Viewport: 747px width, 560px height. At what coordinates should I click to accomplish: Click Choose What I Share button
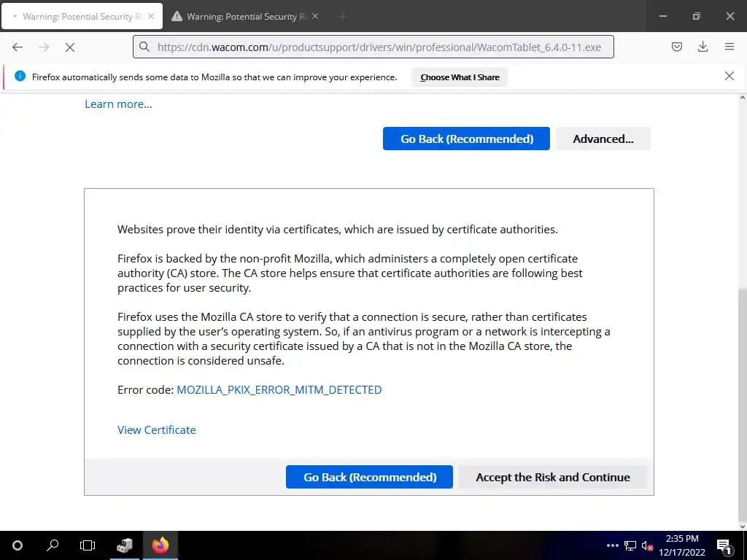[460, 77]
